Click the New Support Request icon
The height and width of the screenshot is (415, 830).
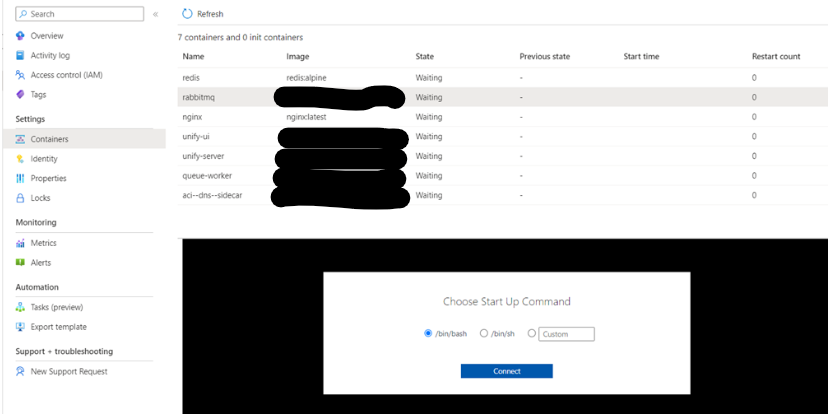click(x=20, y=372)
